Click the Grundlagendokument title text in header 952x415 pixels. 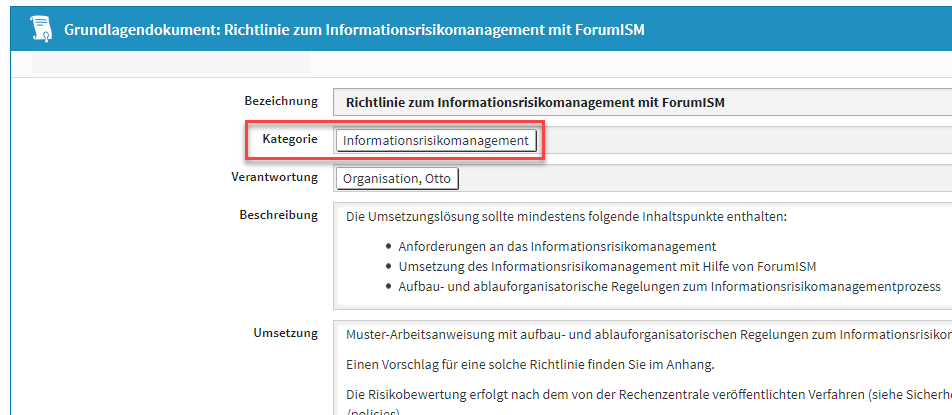click(354, 30)
